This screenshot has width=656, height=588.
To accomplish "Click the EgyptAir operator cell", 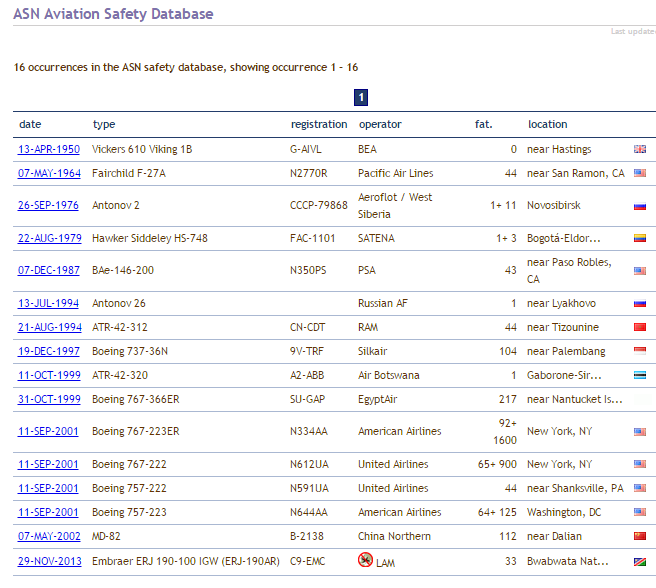I will point(377,399).
